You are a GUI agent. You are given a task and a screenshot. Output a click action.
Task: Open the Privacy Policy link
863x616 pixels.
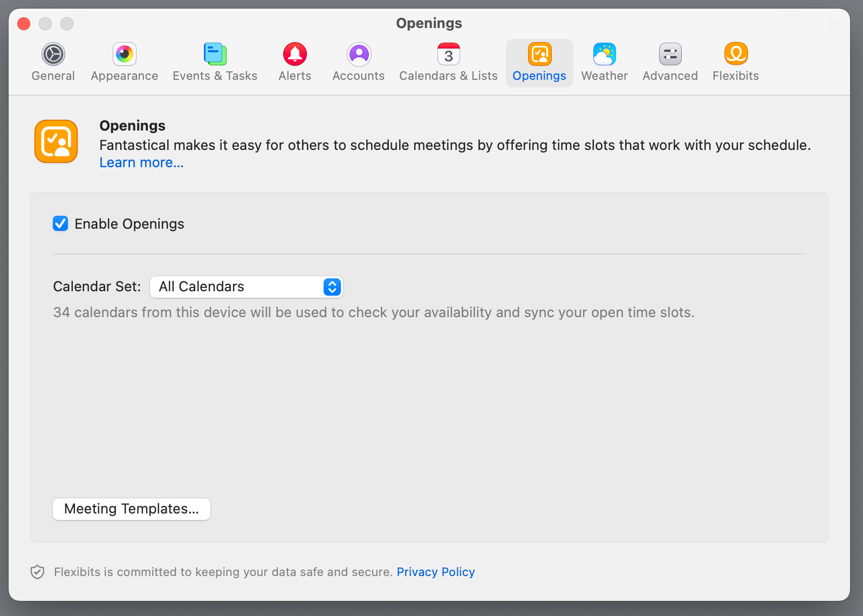(436, 572)
